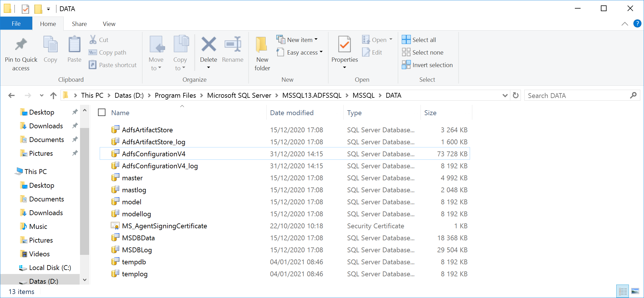Screen dimensions: 644x298
Task: Switch to large icons view in status bar
Action: [635, 291]
